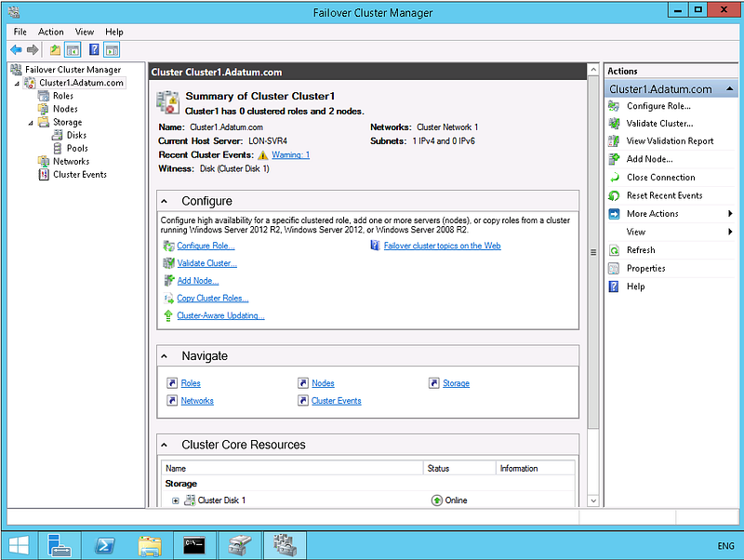
Task: Select Failover Cluster Manager root node
Action: 73,70
